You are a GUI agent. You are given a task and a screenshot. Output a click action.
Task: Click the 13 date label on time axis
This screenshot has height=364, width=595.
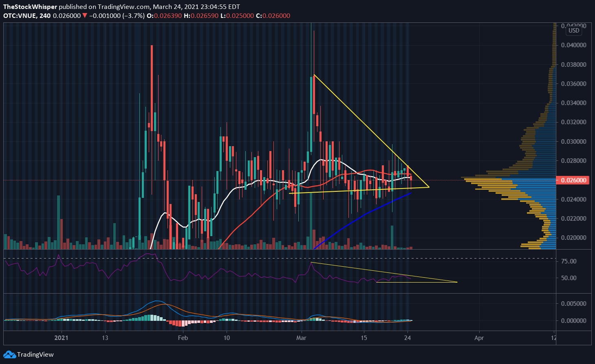pos(105,338)
